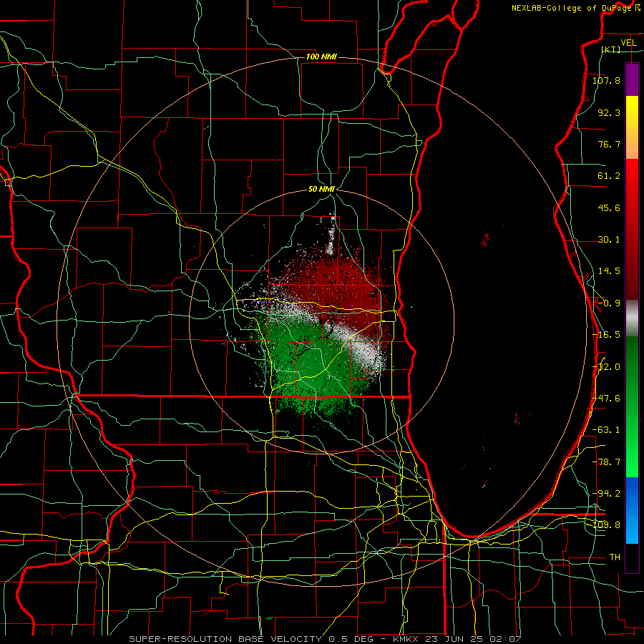
Task: Click the 02:07 timestamp
Action: pyautogui.click(x=505, y=639)
